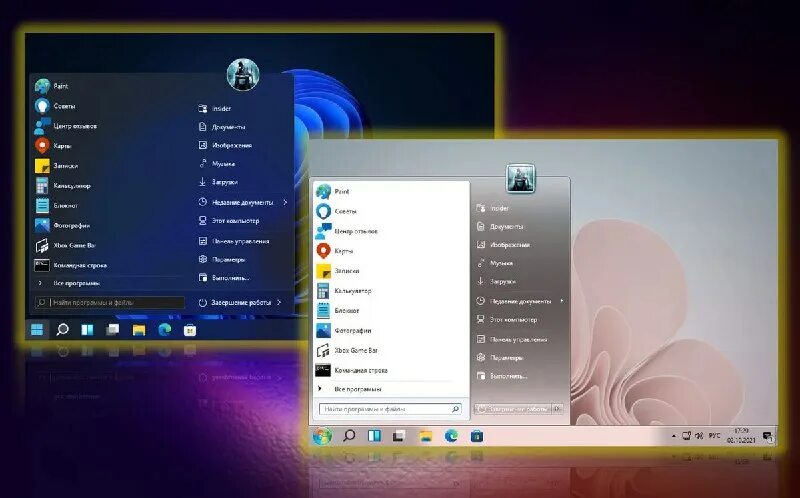Expand Недавние документы in the light menu
The image size is (800, 498).
pos(520,302)
